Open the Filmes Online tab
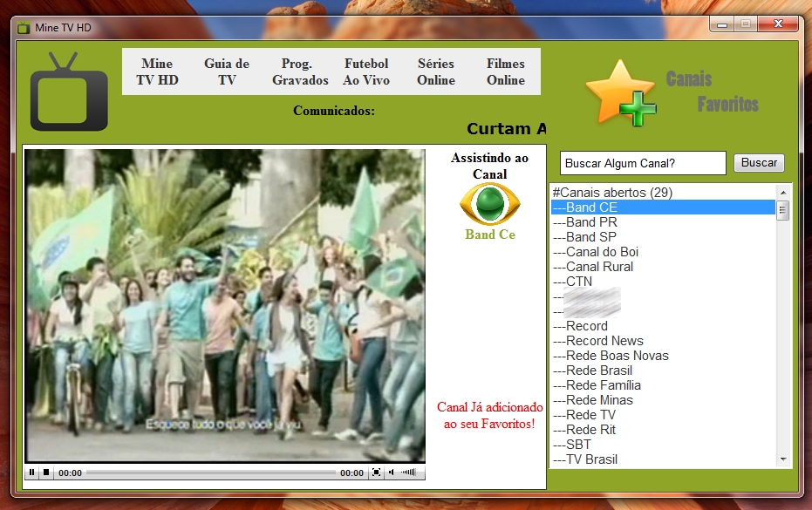Screen dimensions: 812x510 tap(506, 71)
